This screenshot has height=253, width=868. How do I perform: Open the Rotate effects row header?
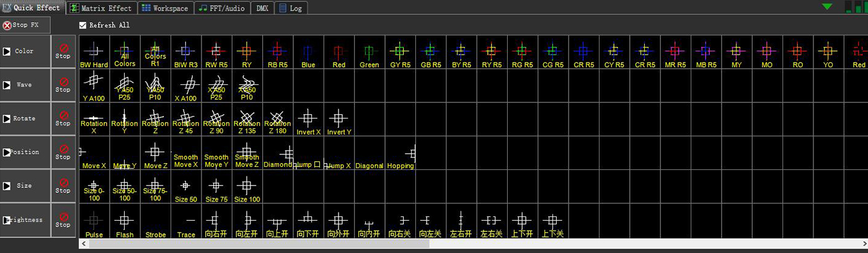[25, 118]
